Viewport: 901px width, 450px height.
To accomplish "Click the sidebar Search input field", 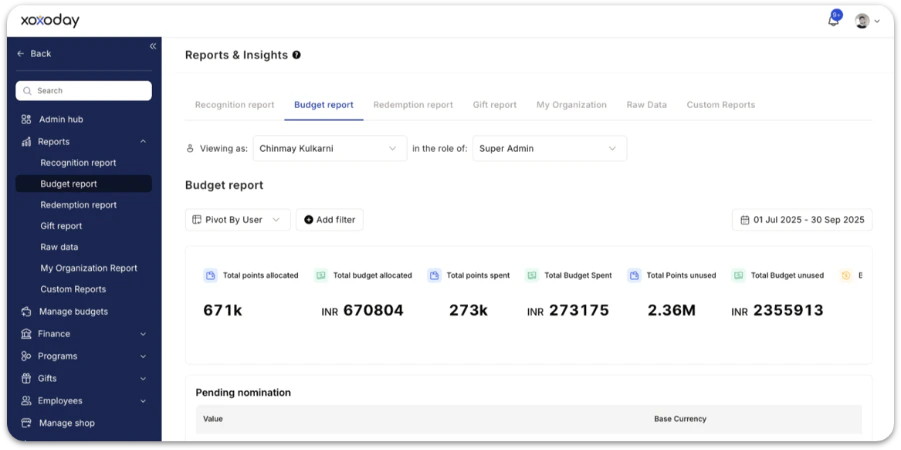I will point(84,91).
